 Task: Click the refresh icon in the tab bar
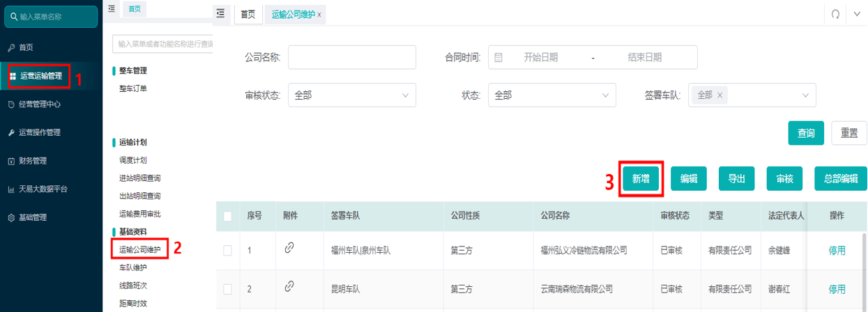tap(835, 14)
